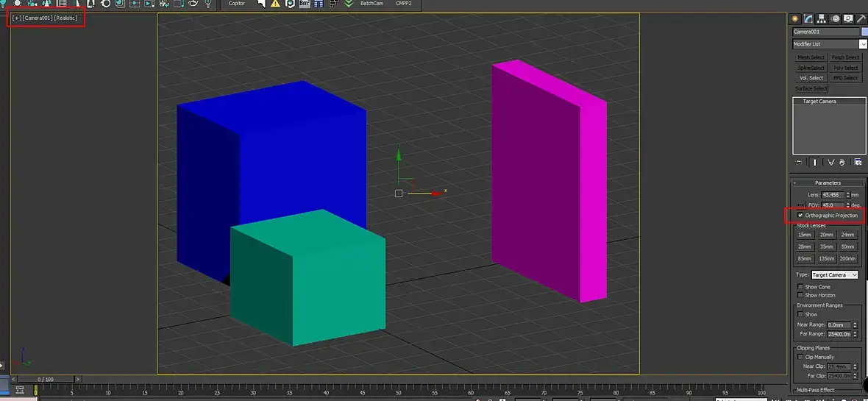868x401 pixels.
Task: Click the SplineSelect modifier button
Action: [811, 68]
